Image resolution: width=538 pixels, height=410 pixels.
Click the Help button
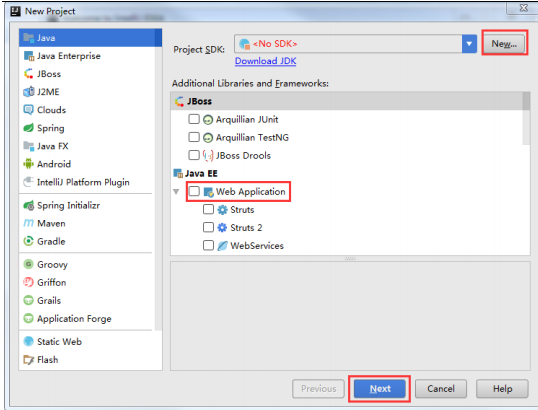[x=502, y=389]
